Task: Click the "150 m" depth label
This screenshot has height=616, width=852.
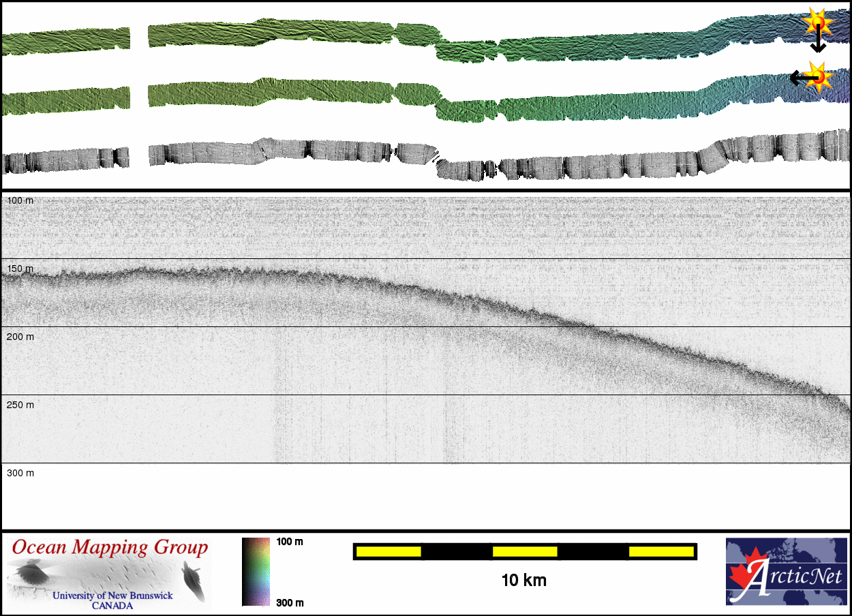Action: (20, 268)
